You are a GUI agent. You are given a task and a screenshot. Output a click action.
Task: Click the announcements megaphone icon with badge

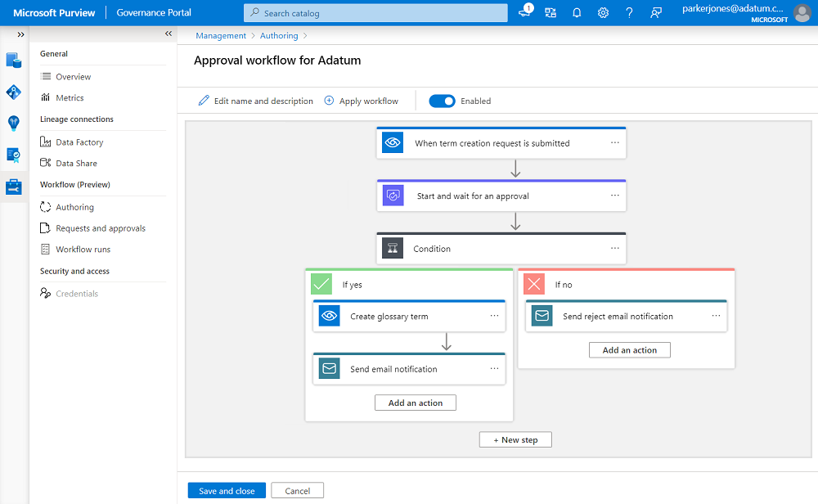524,13
